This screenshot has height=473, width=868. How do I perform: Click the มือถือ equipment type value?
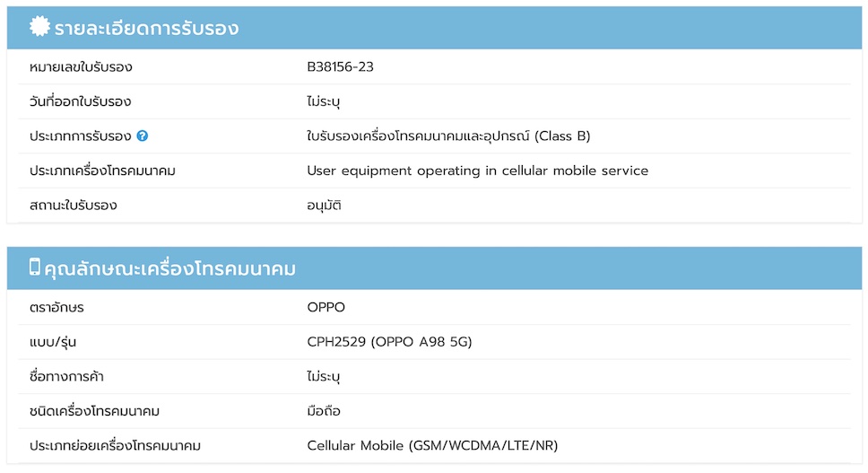324,411
